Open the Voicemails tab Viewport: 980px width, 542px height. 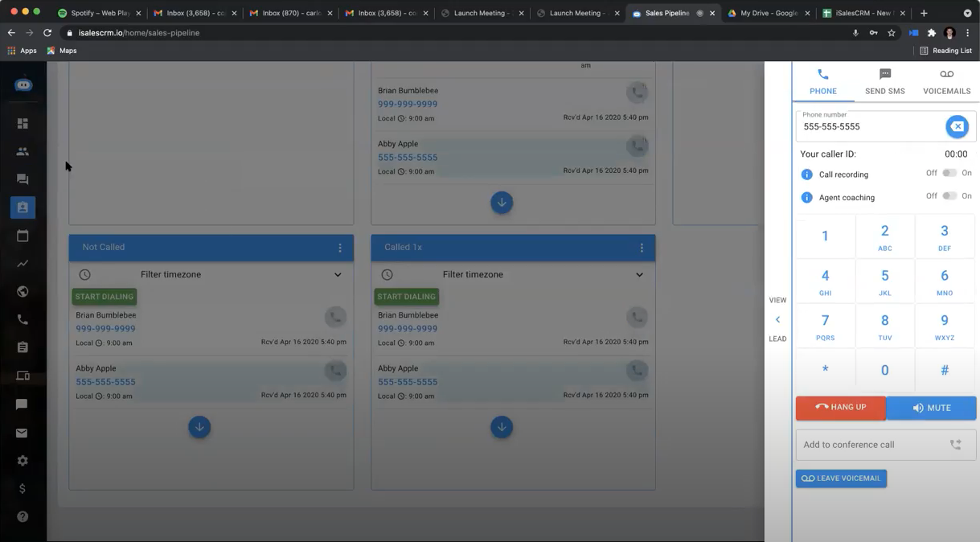pos(946,82)
